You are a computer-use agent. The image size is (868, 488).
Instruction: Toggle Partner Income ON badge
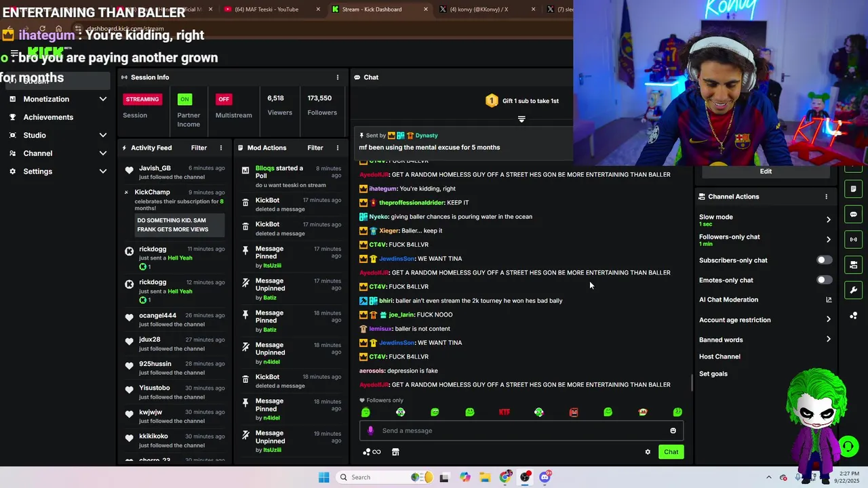184,99
